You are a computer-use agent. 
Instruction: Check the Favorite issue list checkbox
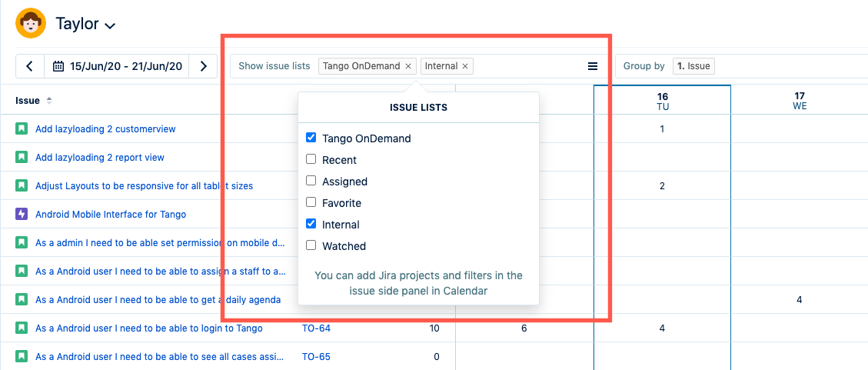pos(311,203)
